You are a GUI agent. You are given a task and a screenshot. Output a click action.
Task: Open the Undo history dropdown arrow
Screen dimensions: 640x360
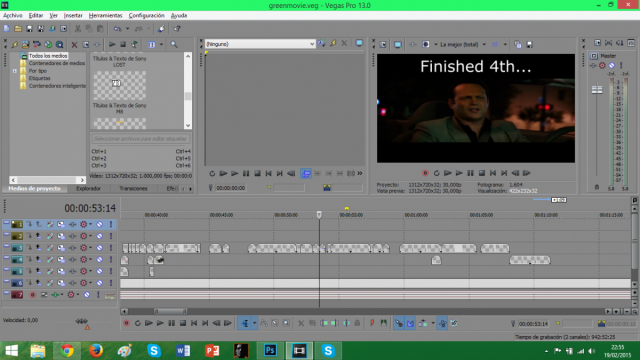[x=127, y=29]
